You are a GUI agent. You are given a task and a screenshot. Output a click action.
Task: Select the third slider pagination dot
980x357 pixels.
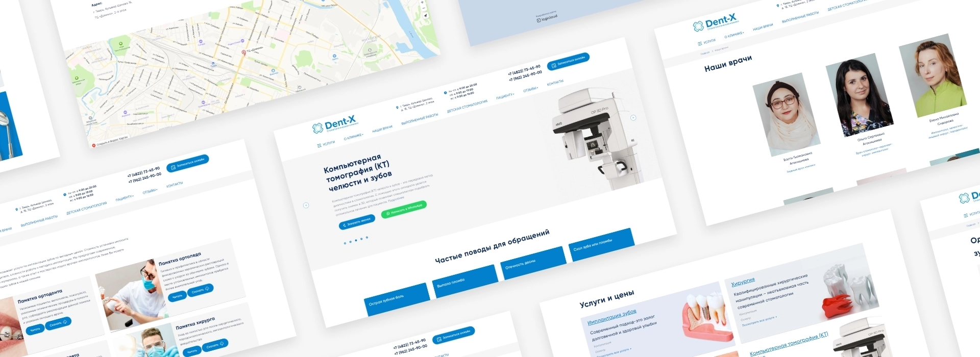[356, 240]
